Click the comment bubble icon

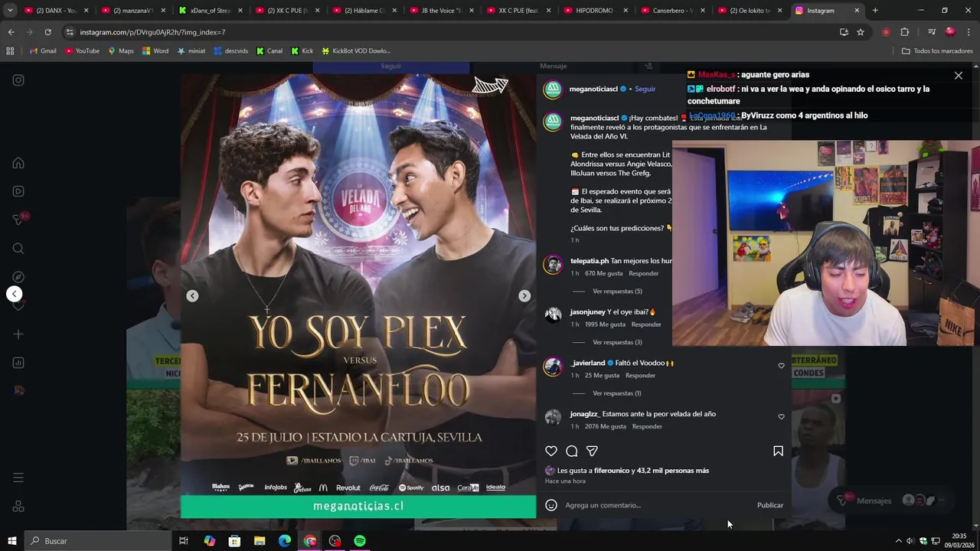pyautogui.click(x=571, y=452)
